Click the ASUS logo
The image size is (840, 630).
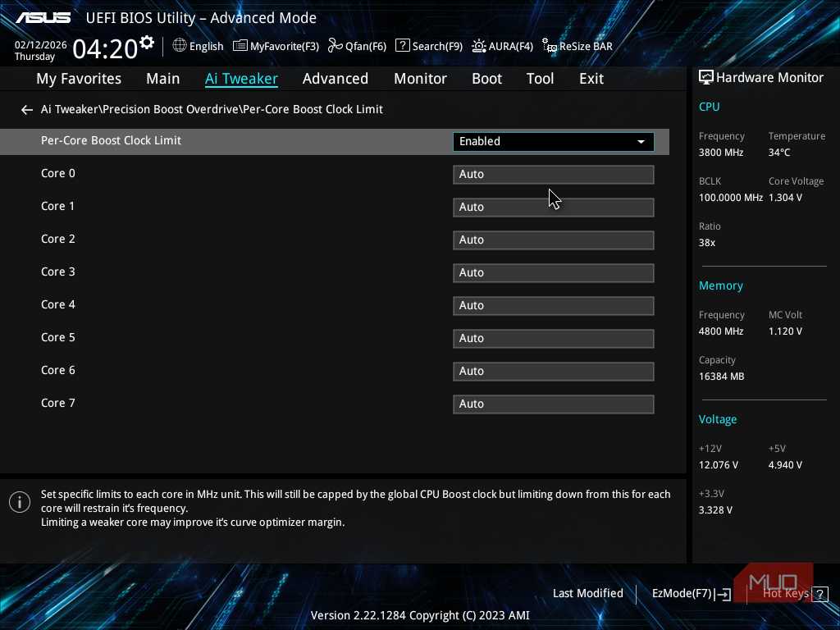pyautogui.click(x=43, y=18)
